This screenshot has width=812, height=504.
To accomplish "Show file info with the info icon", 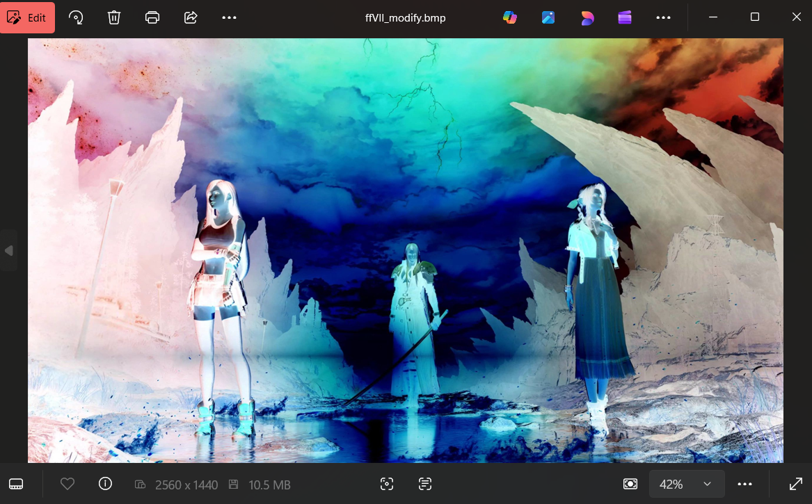I will (105, 484).
